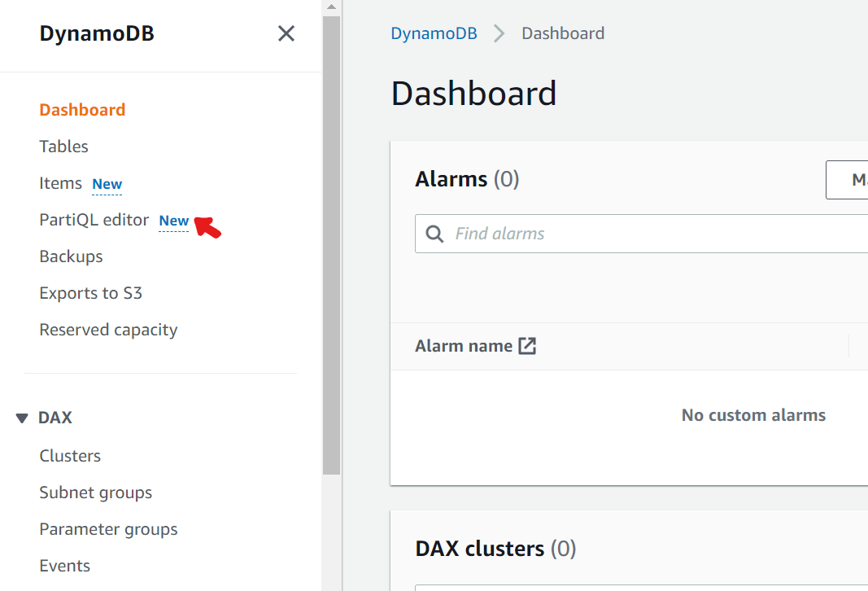Open DAX Parameter groups

point(108,529)
